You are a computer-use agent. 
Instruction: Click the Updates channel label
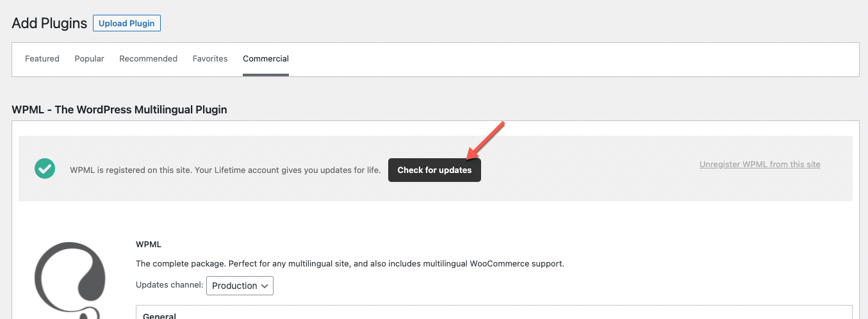tap(170, 286)
